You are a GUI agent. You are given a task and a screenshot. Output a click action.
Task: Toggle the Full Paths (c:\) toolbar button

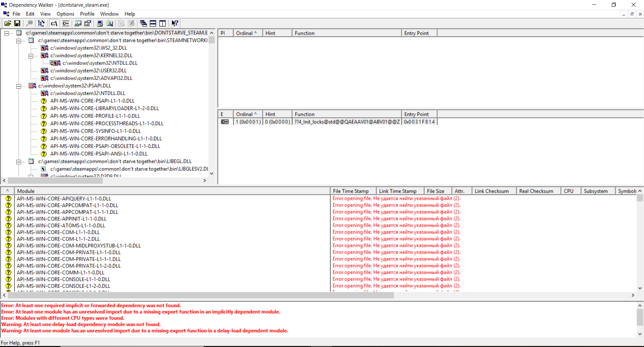54,23
